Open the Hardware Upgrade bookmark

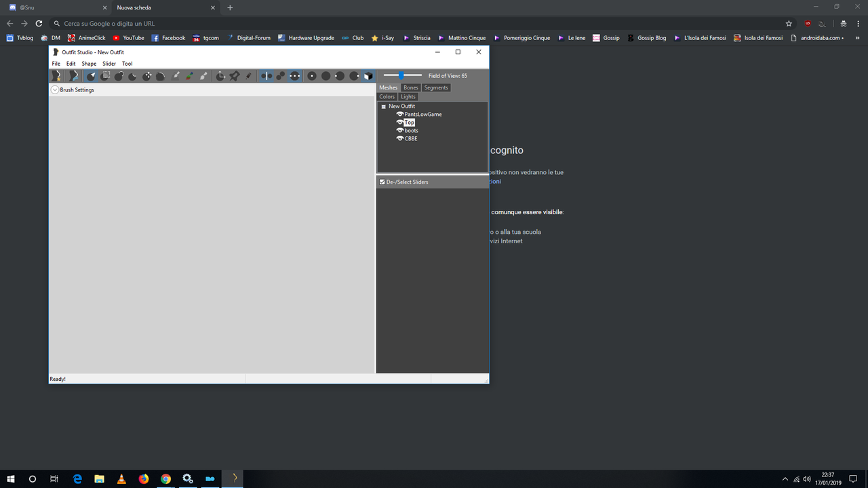306,38
